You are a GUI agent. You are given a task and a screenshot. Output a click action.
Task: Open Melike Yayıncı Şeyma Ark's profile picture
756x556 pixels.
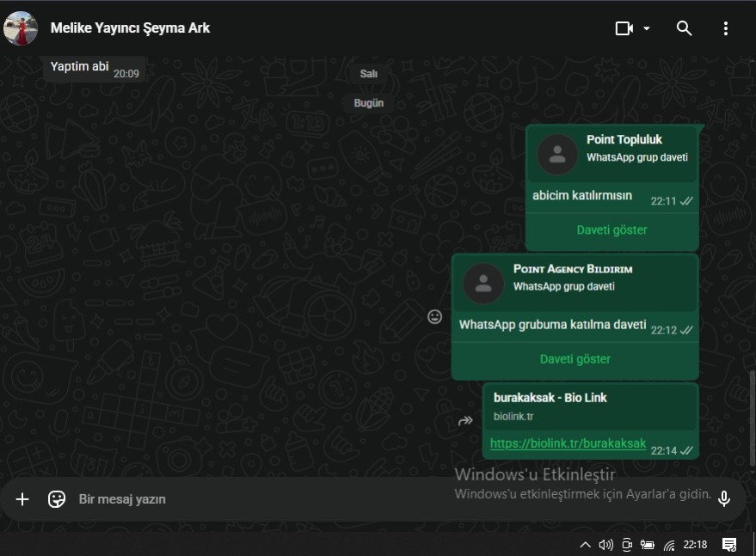pyautogui.click(x=21, y=28)
